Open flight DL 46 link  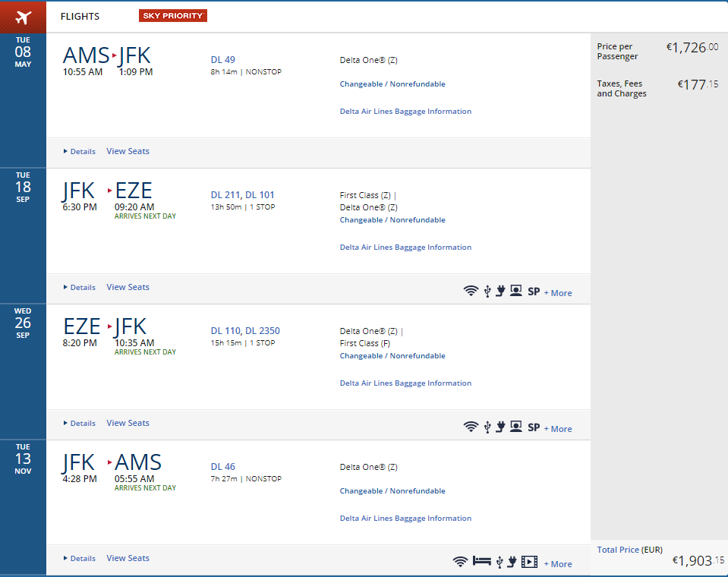pos(223,467)
